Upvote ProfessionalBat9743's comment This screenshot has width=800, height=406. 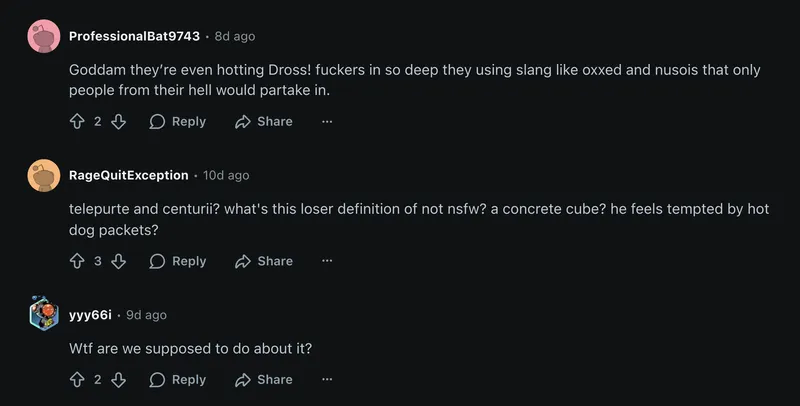77,121
